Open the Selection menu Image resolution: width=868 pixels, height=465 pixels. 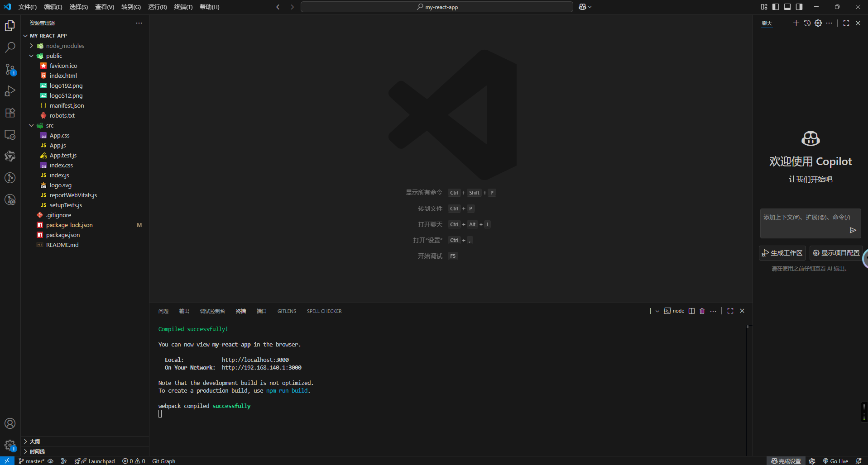pyautogui.click(x=79, y=7)
